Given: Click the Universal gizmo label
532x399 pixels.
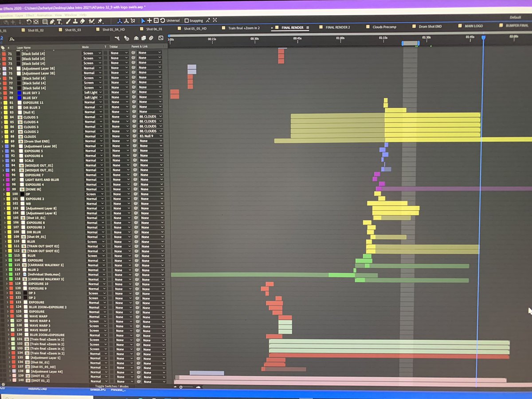Looking at the screenshot, I should 173,20.
